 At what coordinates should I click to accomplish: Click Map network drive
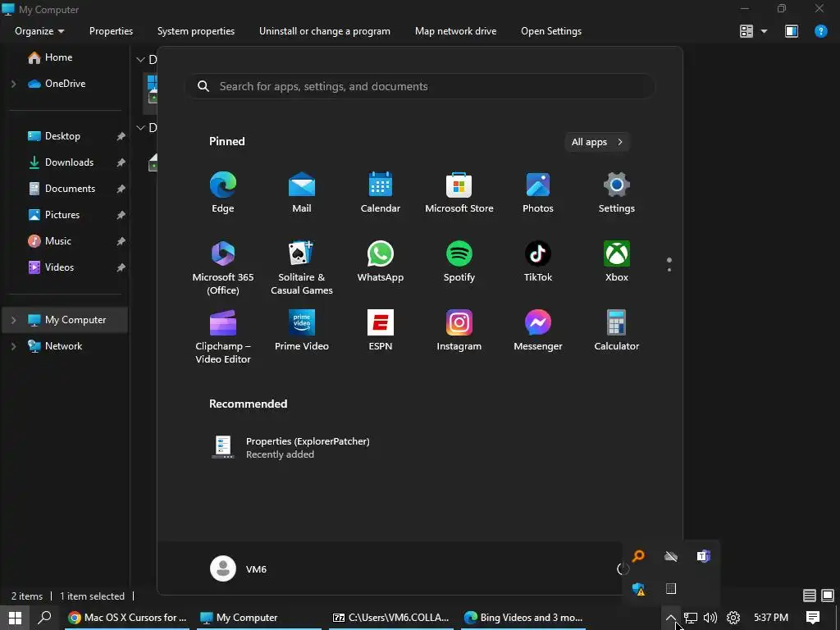point(456,31)
